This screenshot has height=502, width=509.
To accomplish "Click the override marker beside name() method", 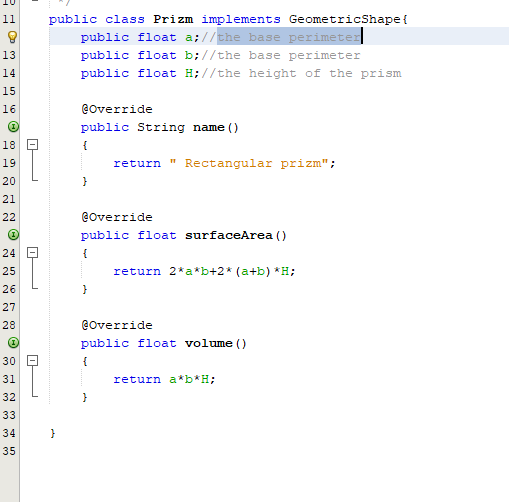I will tap(13, 127).
